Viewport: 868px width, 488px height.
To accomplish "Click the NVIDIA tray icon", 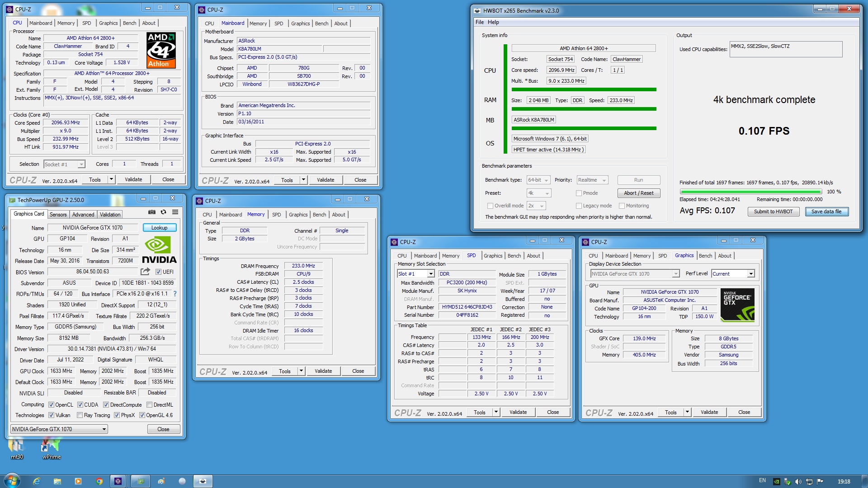I will 776,482.
